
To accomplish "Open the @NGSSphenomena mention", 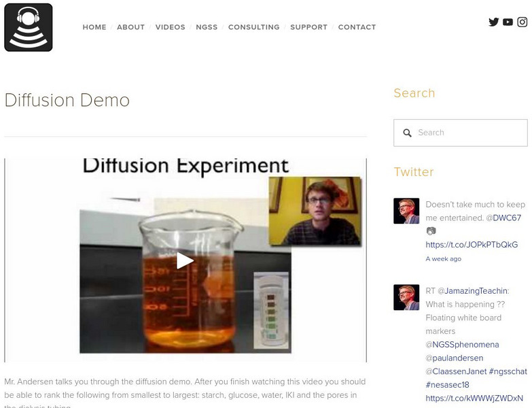I will 462,345.
